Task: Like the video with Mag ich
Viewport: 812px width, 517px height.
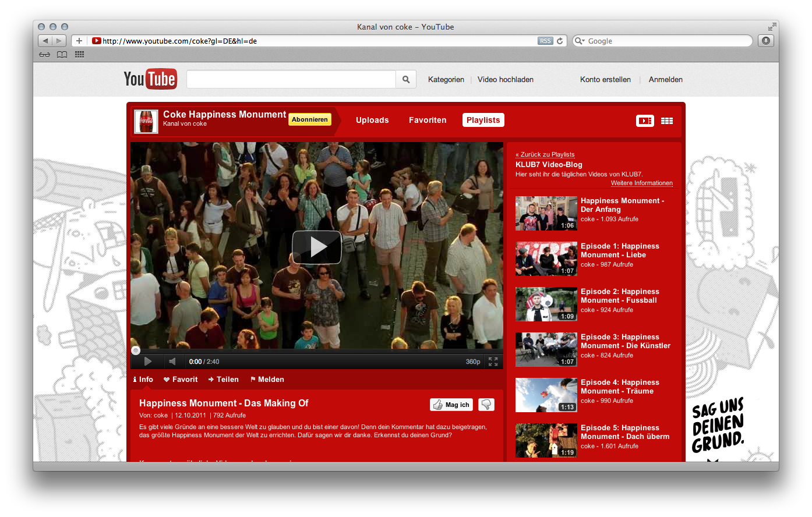Action: coord(451,405)
